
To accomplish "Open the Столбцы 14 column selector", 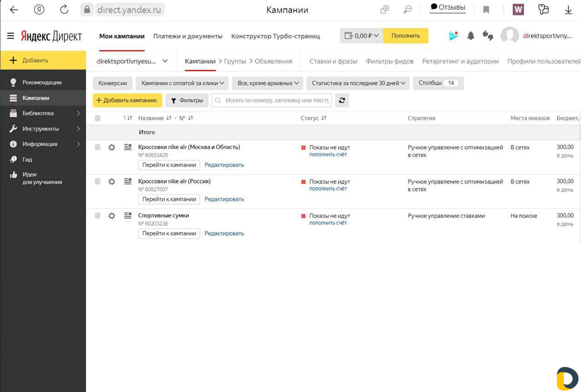I will (438, 83).
